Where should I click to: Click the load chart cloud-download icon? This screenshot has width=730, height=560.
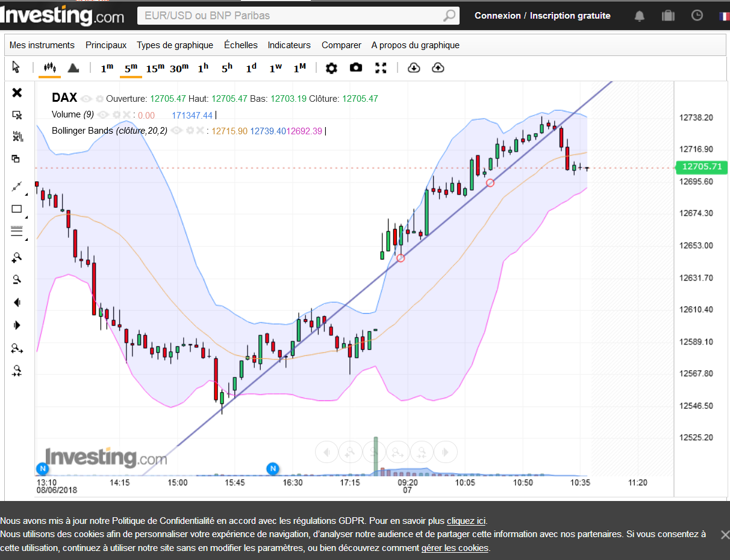click(414, 67)
